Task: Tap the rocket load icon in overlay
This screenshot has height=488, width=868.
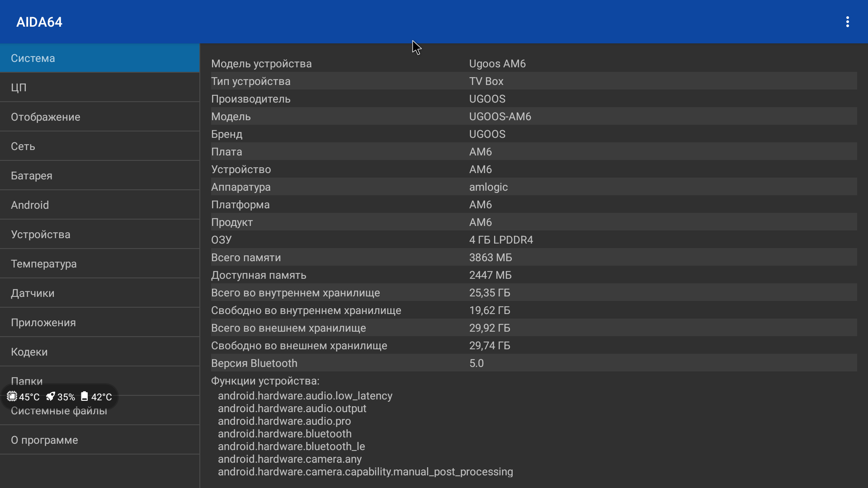Action: 50,396
